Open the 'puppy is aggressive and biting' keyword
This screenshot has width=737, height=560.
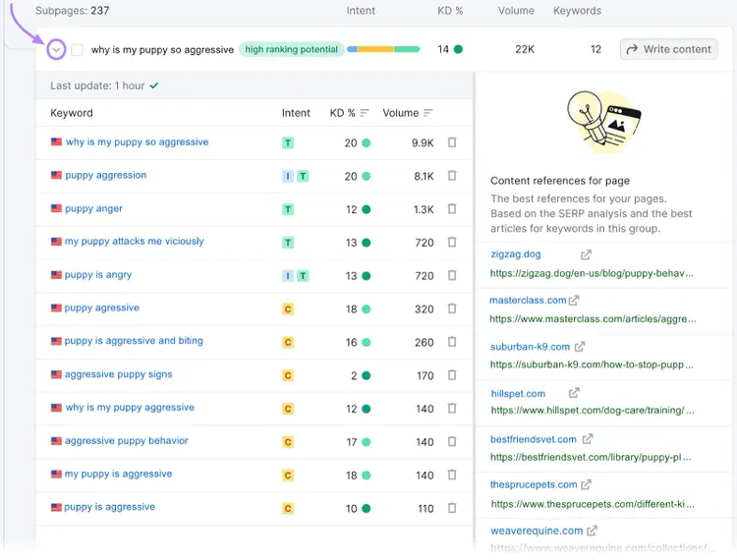134,341
